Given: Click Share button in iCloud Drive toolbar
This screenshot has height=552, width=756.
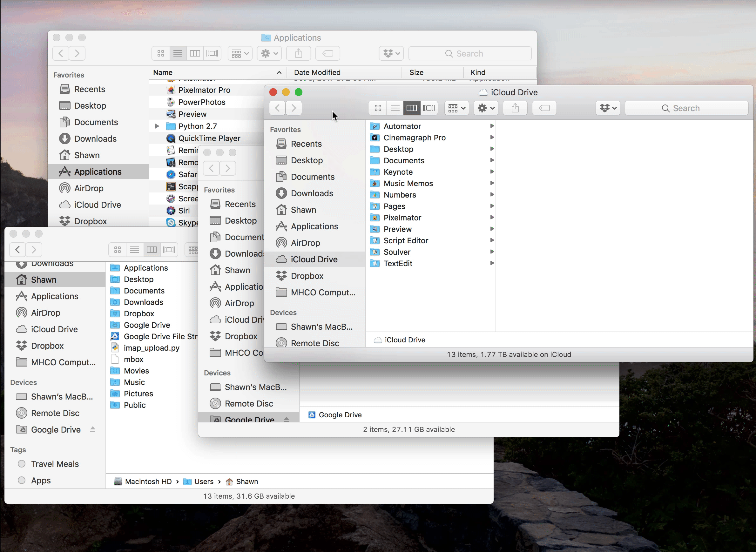Looking at the screenshot, I should (515, 108).
